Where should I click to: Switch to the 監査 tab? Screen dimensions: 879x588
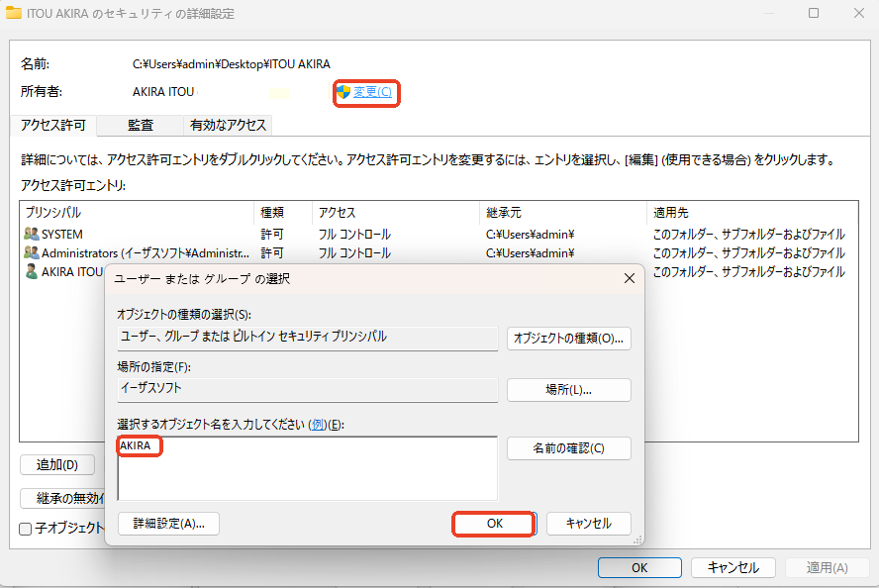click(139, 126)
